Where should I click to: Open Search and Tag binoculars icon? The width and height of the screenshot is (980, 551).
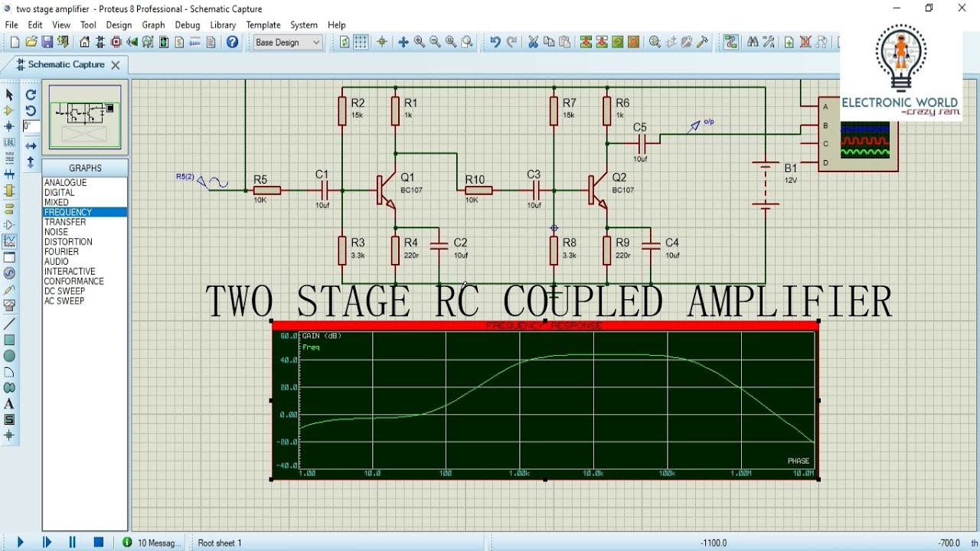pos(753,42)
